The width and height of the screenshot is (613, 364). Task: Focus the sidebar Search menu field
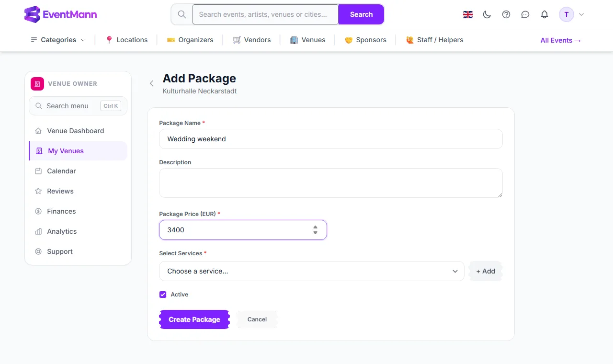[78, 106]
